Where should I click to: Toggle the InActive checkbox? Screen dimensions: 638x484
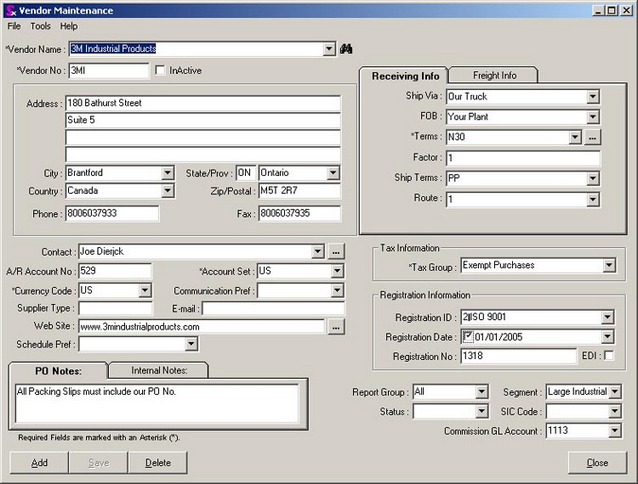[160, 70]
